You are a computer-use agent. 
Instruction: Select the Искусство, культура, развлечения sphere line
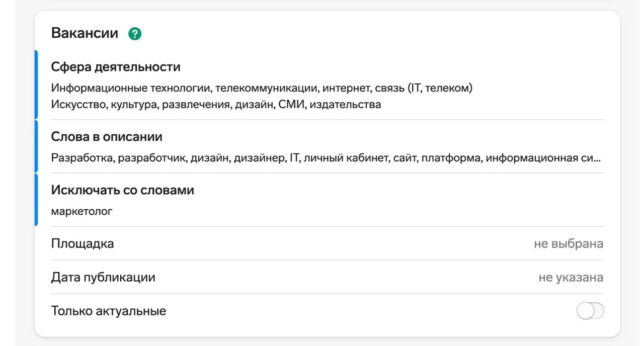coord(216,104)
